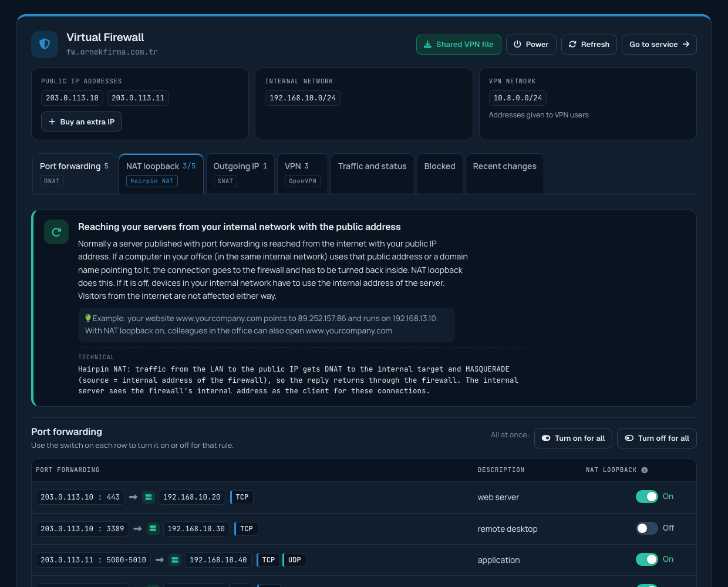Click internal network 192.168.10.0/24

302,98
